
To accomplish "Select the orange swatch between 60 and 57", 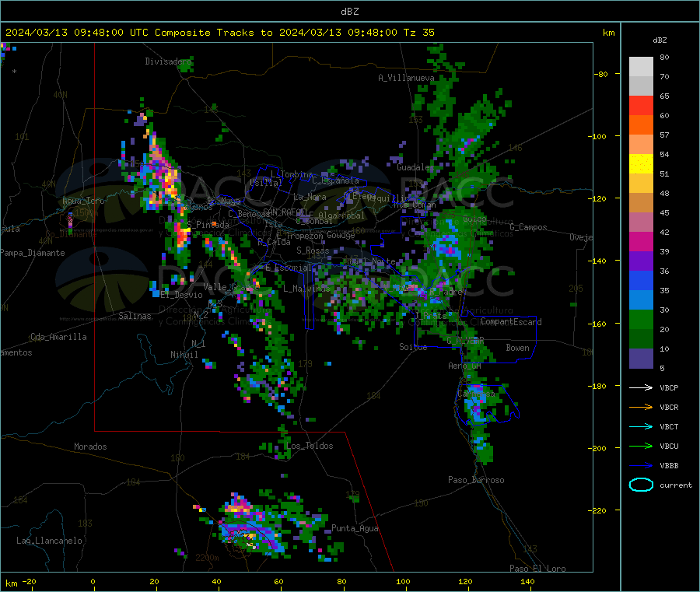I will pyautogui.click(x=641, y=125).
